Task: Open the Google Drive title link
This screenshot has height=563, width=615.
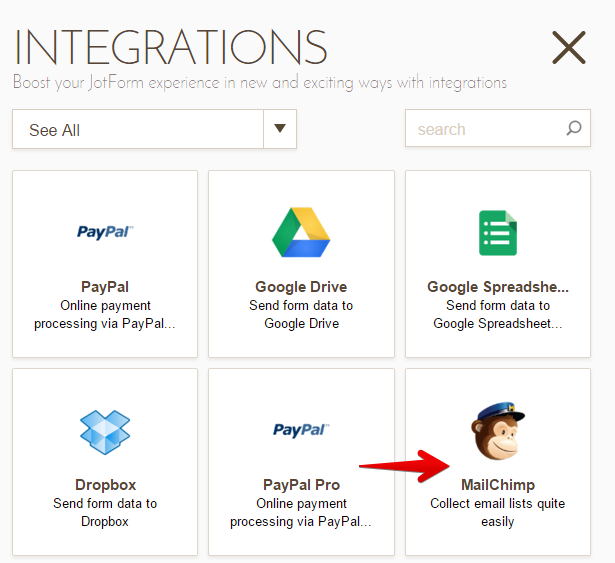Action: (301, 287)
